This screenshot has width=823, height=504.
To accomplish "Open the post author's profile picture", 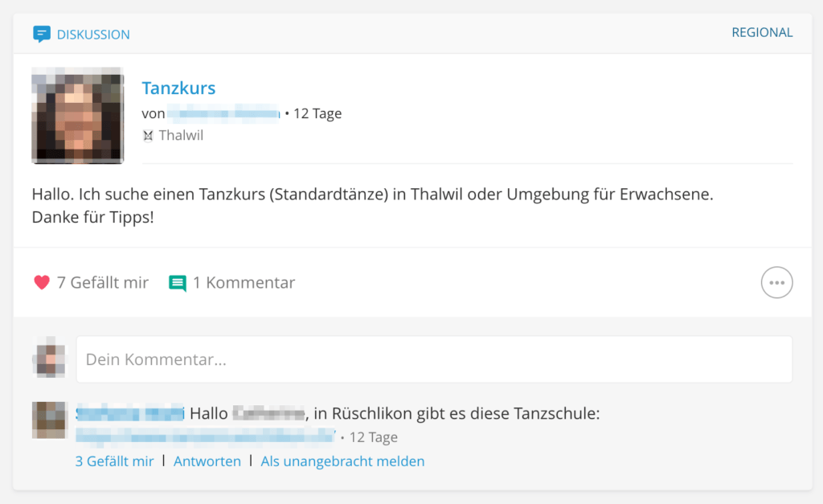I will pyautogui.click(x=78, y=116).
